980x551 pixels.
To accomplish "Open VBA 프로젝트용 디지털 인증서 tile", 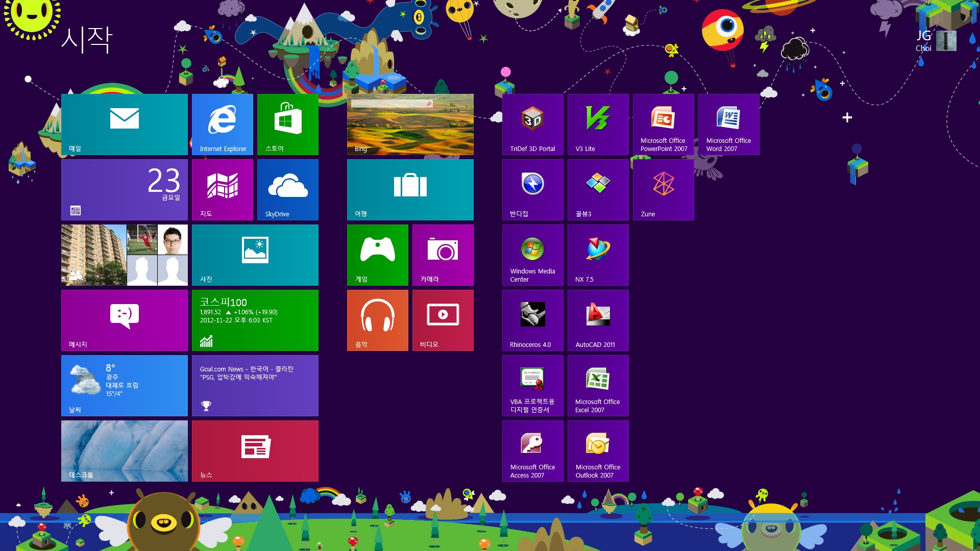I will 533,386.
